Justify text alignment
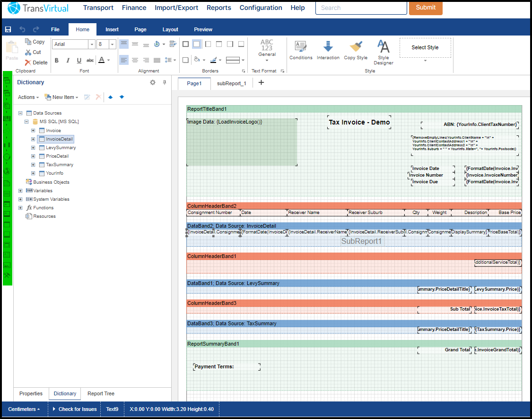This screenshot has width=532, height=419. click(157, 60)
